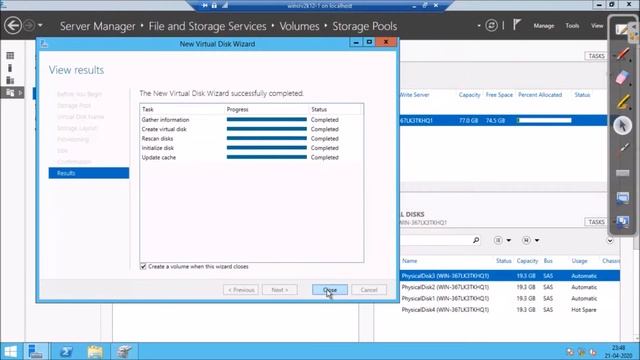
Task: Uncheck Create a volume when wizard closes
Action: coord(143,267)
